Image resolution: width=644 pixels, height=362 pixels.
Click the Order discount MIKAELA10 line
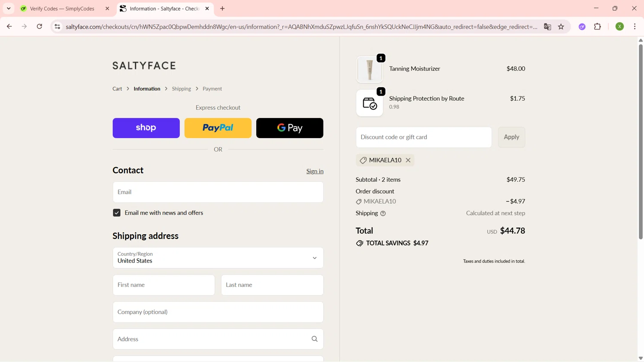[440, 201]
